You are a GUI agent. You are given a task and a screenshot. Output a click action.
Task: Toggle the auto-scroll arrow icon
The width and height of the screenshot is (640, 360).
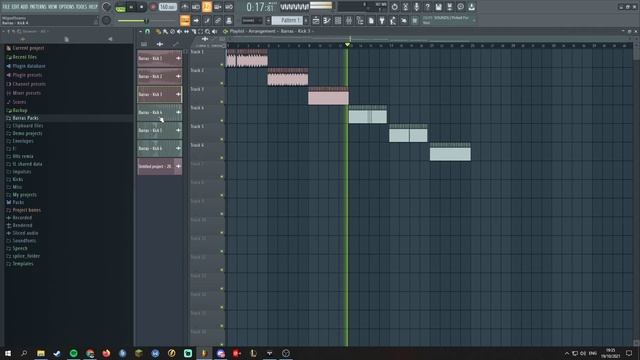pyautogui.click(x=196, y=20)
